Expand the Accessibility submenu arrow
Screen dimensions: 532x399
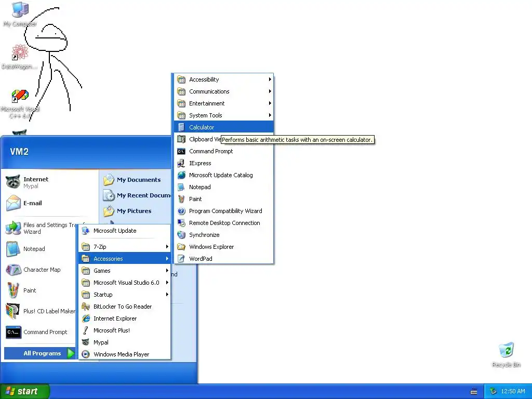[x=270, y=79]
